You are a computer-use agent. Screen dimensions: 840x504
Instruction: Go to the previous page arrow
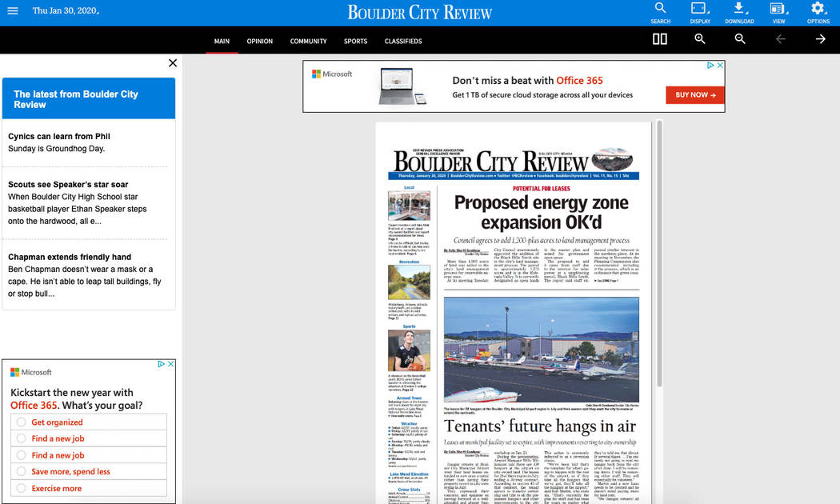[x=781, y=39]
